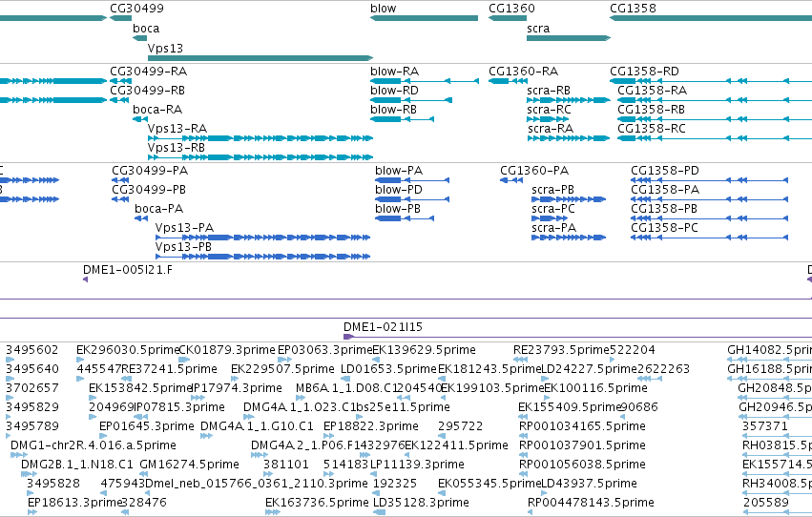The width and height of the screenshot is (812, 517).
Task: Click the DME1-005I21.F clone marker
Action: pos(86,279)
